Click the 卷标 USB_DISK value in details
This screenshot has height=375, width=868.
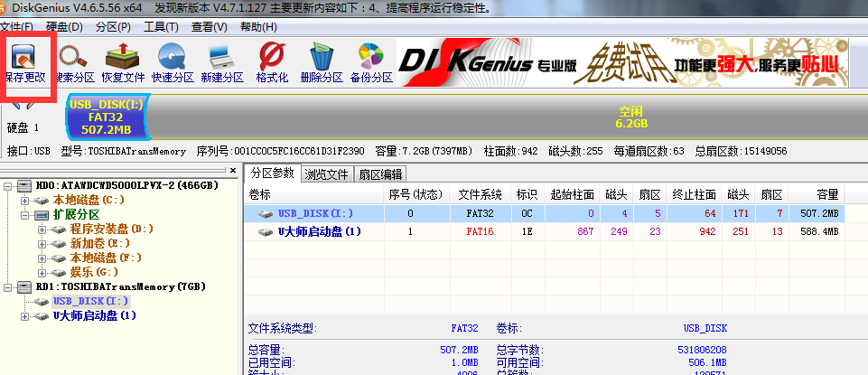(705, 329)
